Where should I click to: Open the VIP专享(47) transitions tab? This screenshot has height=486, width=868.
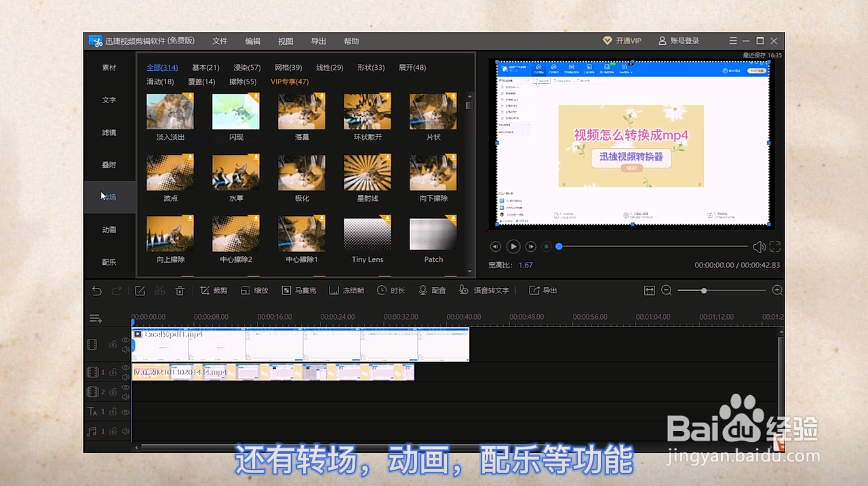coord(290,81)
